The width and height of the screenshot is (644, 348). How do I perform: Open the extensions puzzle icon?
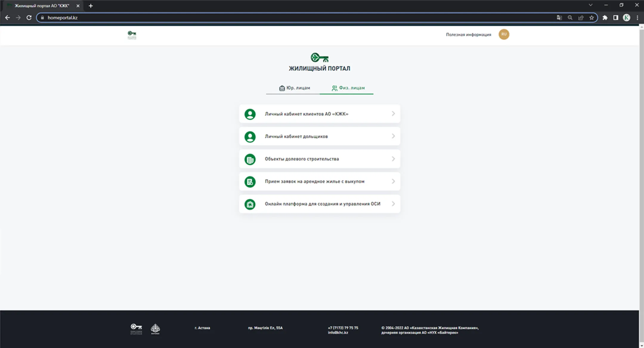[605, 18]
